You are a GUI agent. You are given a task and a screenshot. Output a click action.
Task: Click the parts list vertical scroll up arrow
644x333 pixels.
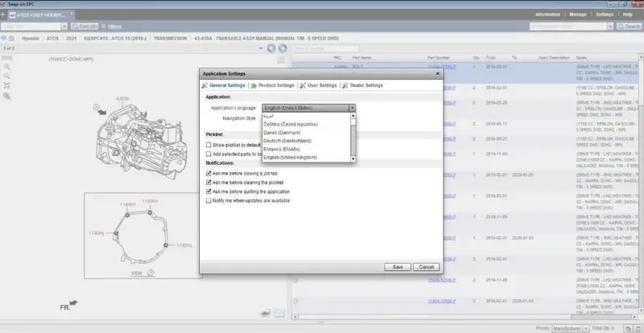pos(641,56)
